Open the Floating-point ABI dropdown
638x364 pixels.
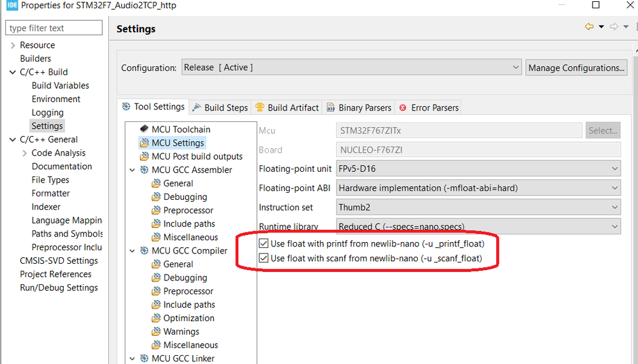pyautogui.click(x=478, y=188)
